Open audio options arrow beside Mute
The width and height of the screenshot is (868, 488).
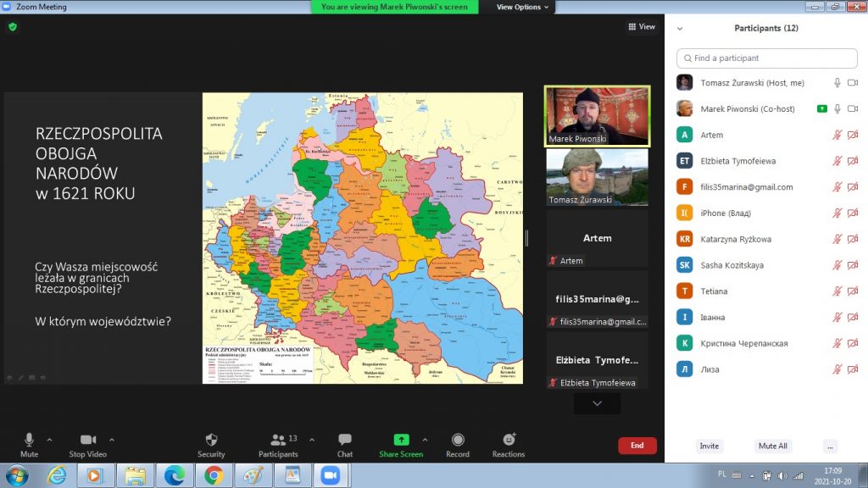coord(49,440)
